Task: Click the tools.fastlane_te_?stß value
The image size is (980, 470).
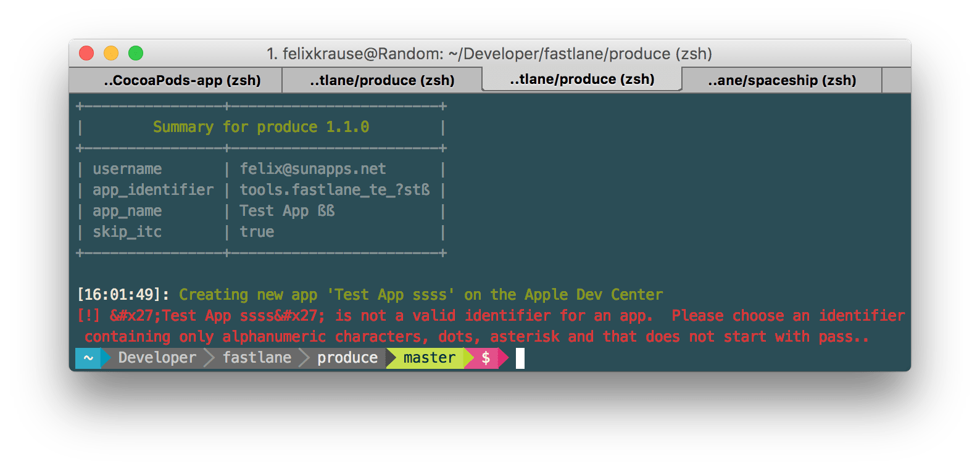Action: coord(334,190)
